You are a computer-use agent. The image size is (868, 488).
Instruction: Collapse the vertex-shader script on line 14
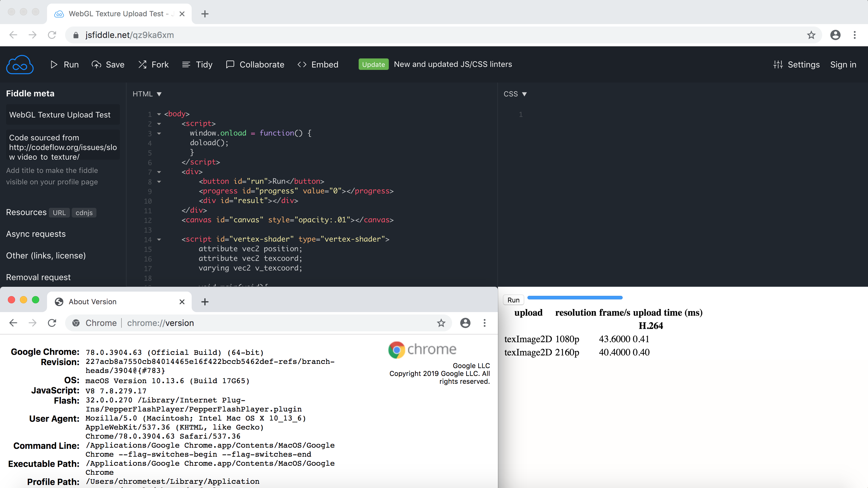(x=159, y=240)
